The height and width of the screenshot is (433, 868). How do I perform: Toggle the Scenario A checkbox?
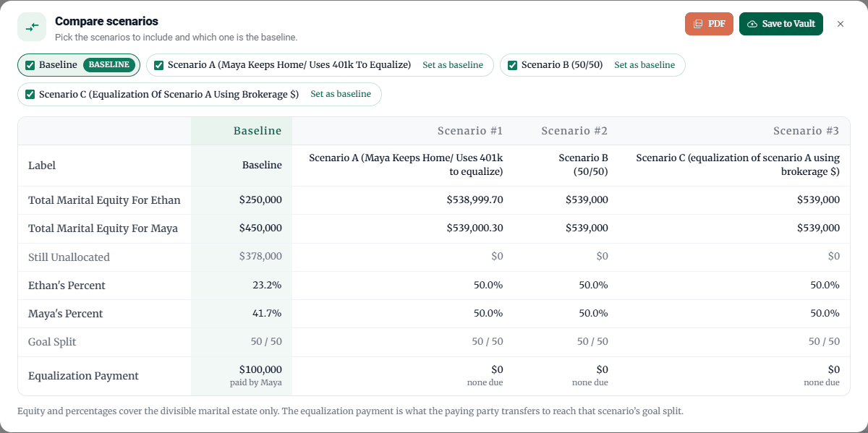159,65
